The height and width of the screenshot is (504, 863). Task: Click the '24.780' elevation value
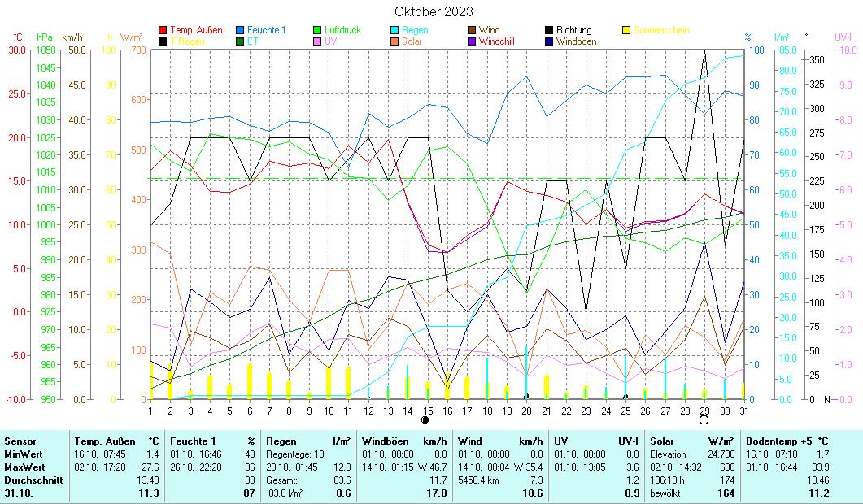[721, 454]
